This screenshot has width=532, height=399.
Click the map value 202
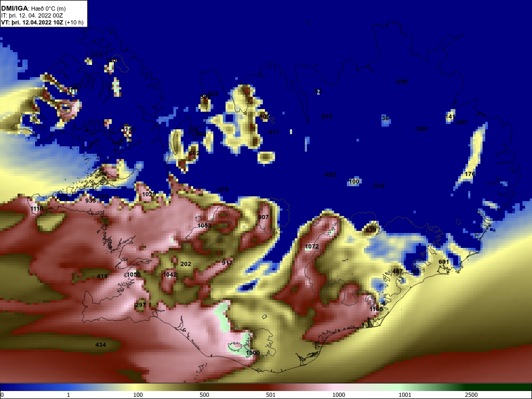[x=186, y=264]
